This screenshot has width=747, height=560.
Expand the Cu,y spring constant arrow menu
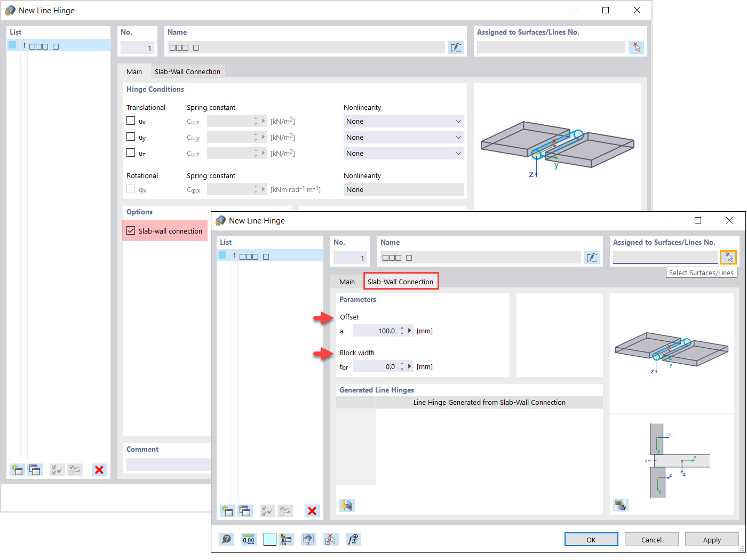pos(264,137)
